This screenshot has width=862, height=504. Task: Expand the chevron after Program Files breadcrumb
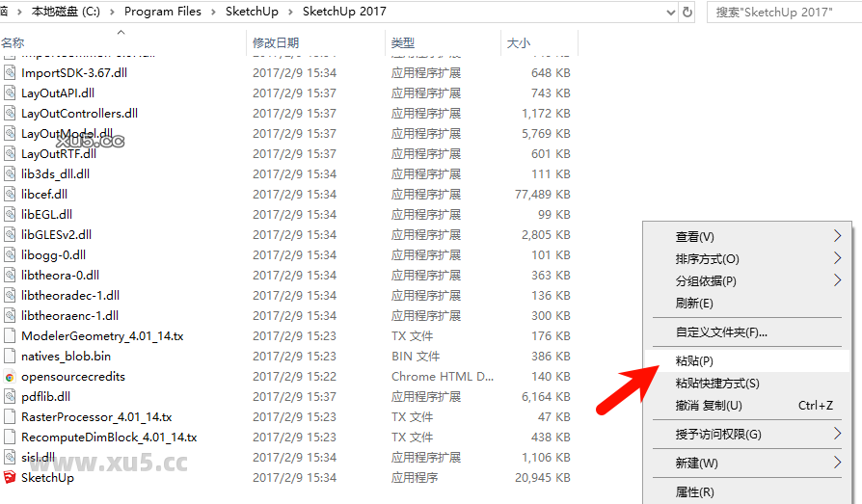tap(213, 12)
